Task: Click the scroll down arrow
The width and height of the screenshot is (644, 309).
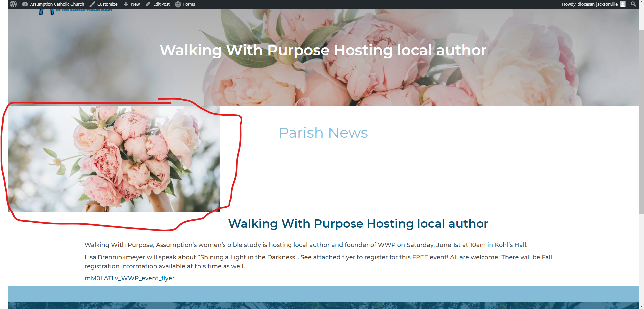Action: pos(641,306)
